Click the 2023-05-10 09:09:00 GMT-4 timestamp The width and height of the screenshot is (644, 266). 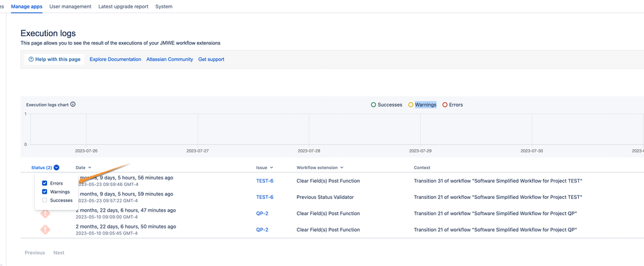pos(106,217)
